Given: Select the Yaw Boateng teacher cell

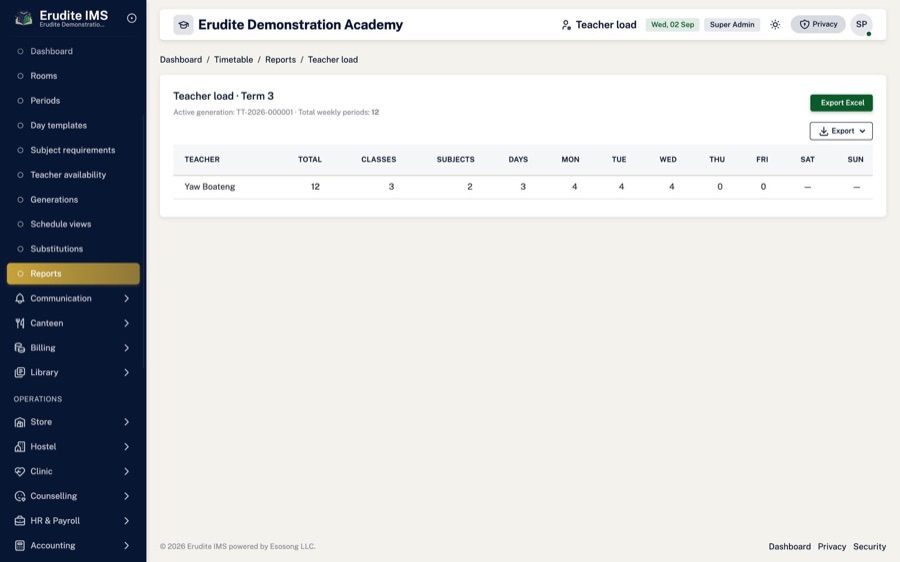Looking at the screenshot, I should tap(210, 187).
